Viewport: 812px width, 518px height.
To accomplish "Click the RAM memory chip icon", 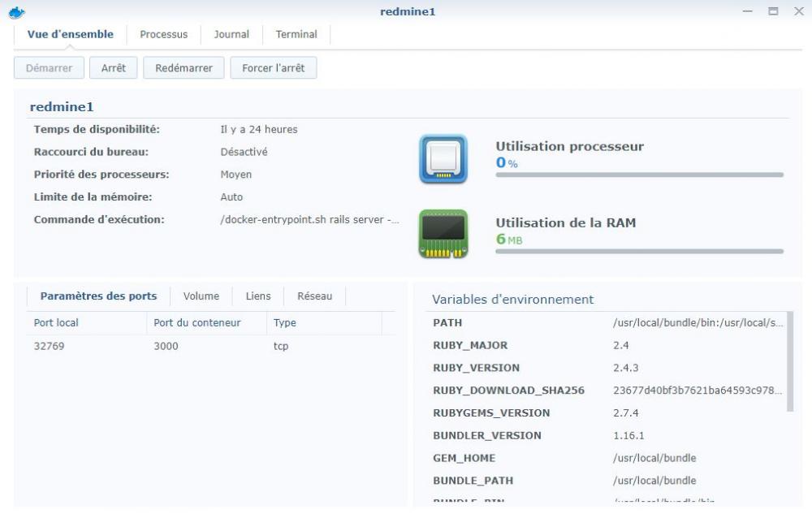I will (443, 234).
